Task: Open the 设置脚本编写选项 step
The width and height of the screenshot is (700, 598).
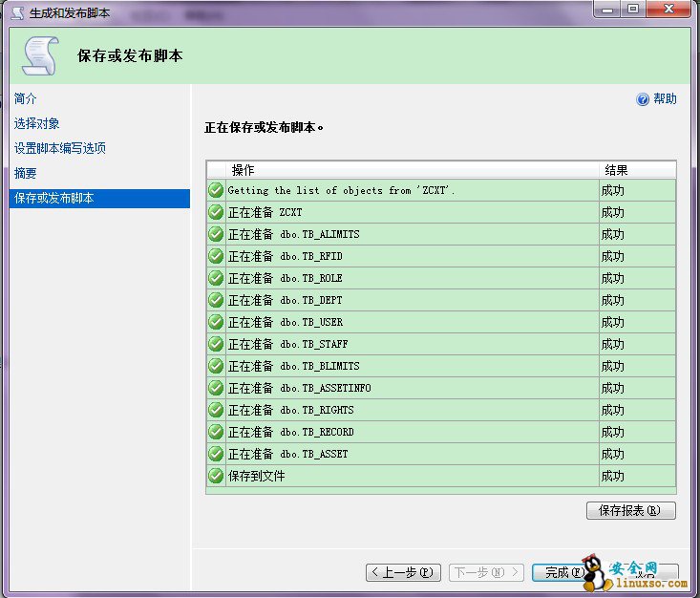Action: [59, 149]
